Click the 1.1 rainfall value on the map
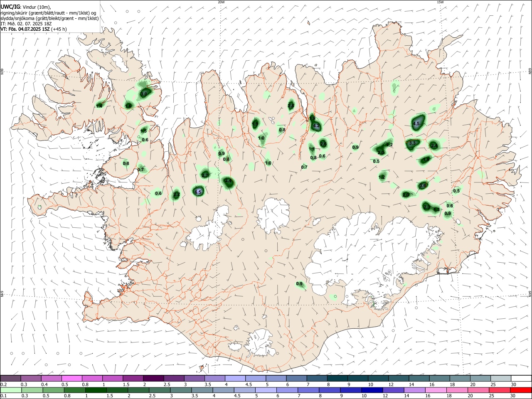This screenshot has height=399, width=532. point(312,149)
